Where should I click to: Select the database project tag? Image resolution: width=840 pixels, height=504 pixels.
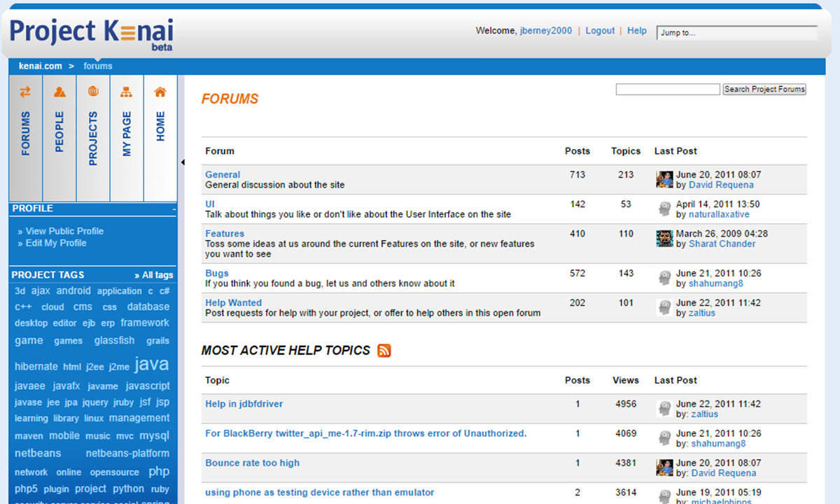coord(148,307)
